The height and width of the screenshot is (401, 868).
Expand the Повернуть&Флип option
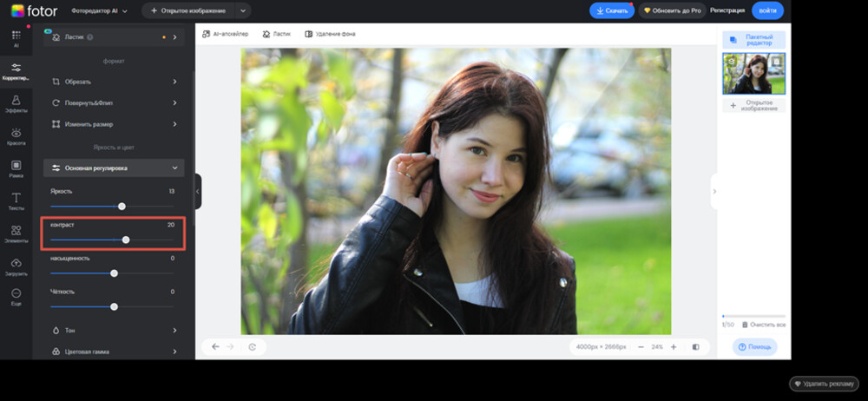coord(114,102)
